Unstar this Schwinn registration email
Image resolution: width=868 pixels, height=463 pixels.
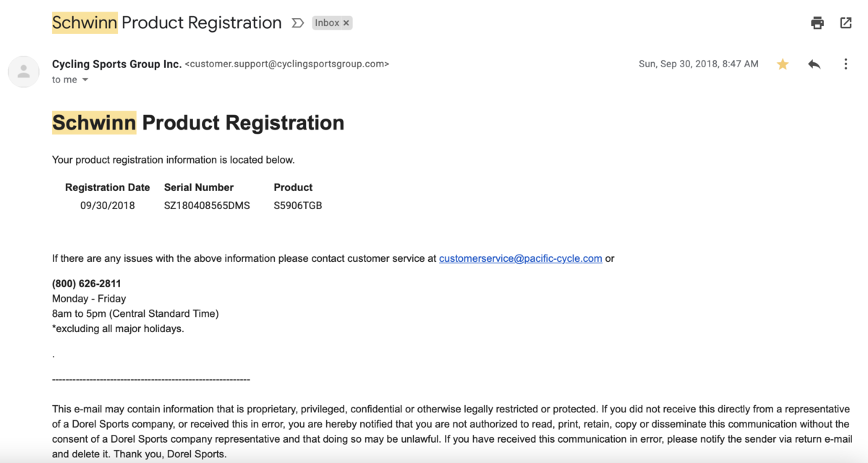(x=783, y=64)
